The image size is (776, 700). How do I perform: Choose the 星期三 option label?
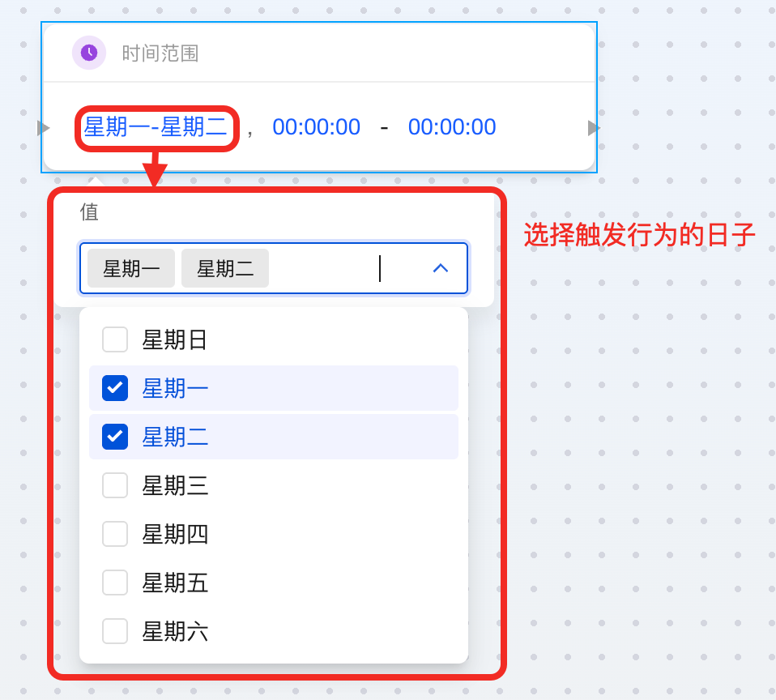(x=175, y=485)
